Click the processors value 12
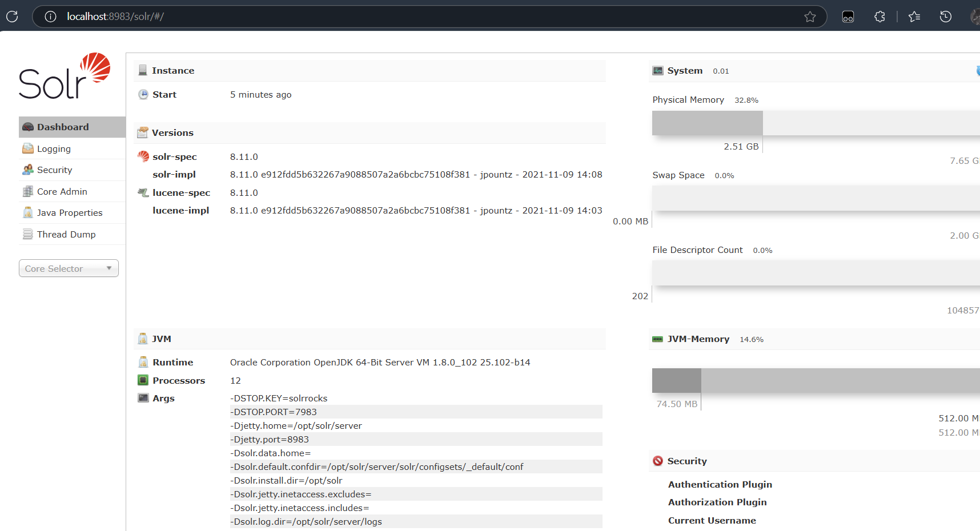This screenshot has height=531, width=980. click(x=235, y=380)
